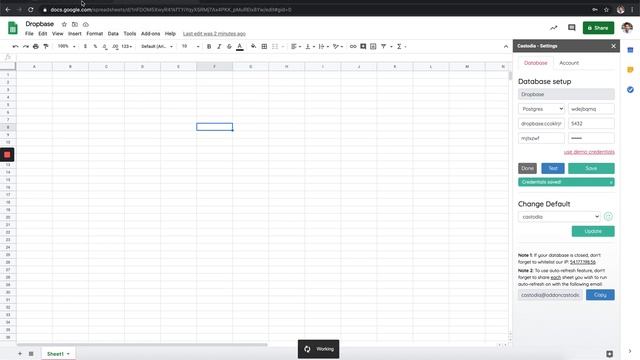Click the Done button

[527, 168]
